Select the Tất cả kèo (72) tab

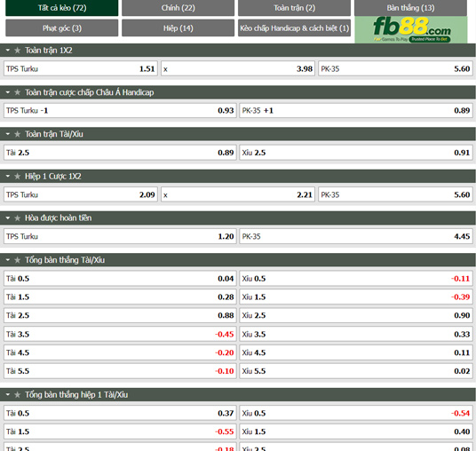[x=62, y=8]
